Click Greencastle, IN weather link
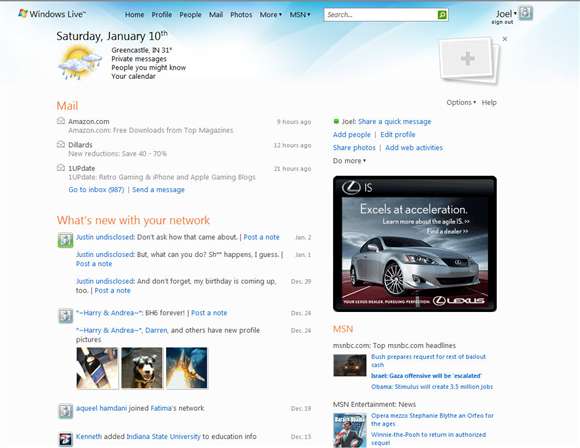Viewport: 580px width, 448px height. (142, 50)
